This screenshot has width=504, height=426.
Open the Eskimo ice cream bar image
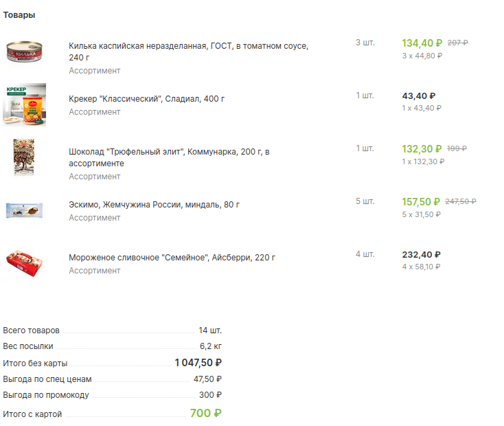click(x=25, y=210)
